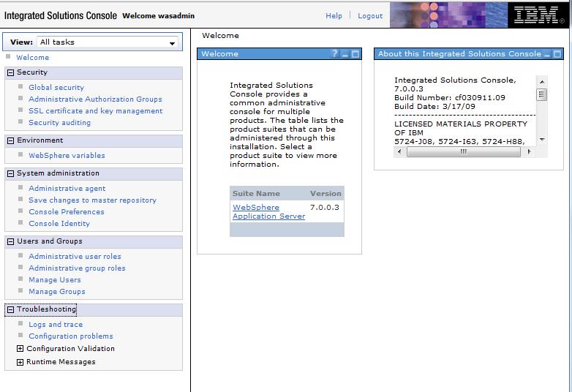Viewport: 572px width, 392px height.
Task: Click the About panel horizontal scrollbar thumb
Action: pyautogui.click(x=463, y=151)
